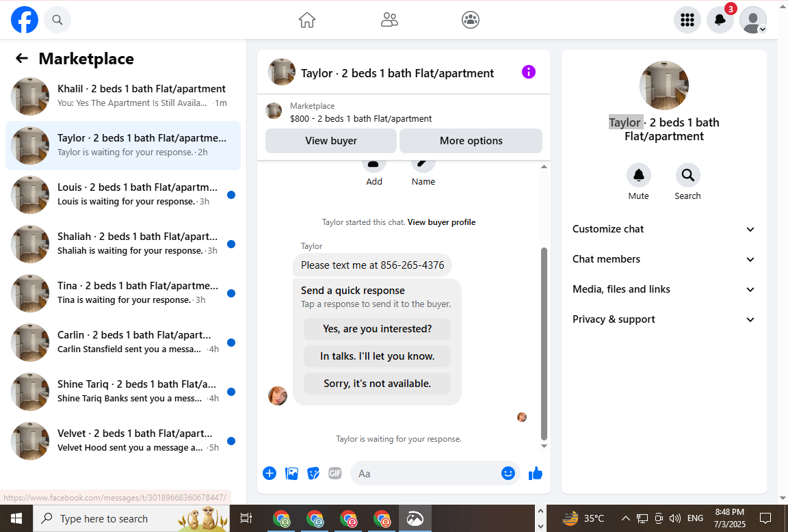Image resolution: width=788 pixels, height=532 pixels.
Task: Open notifications bell with 3 badge
Action: [x=720, y=20]
